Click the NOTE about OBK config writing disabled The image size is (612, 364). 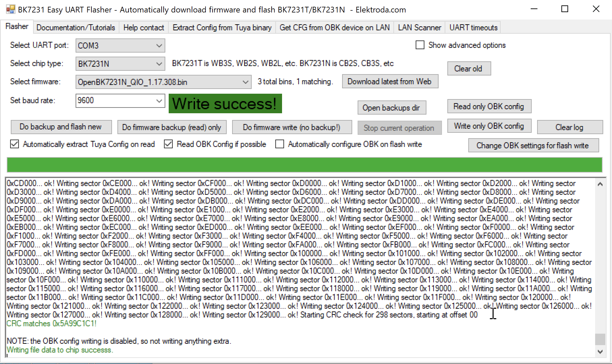[119, 341]
